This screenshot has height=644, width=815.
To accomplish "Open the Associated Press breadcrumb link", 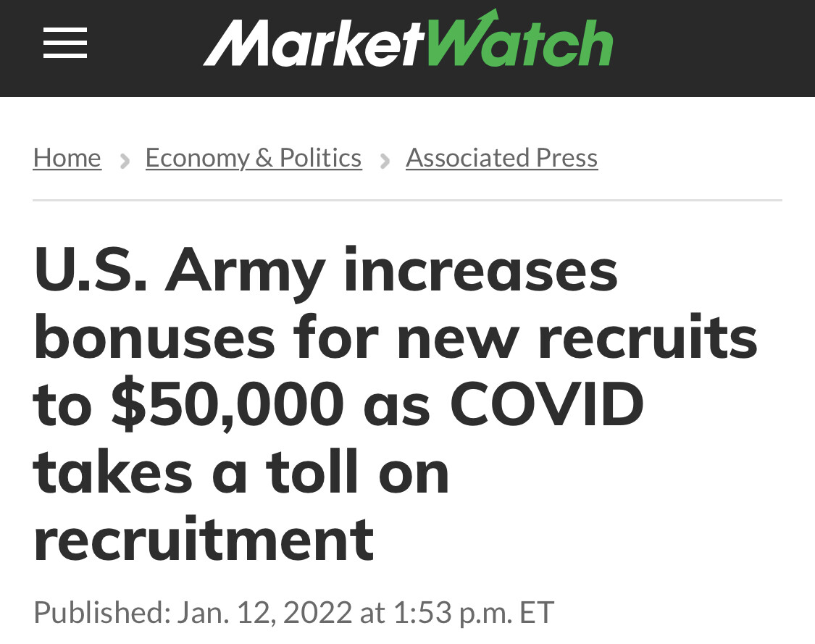I will click(501, 157).
